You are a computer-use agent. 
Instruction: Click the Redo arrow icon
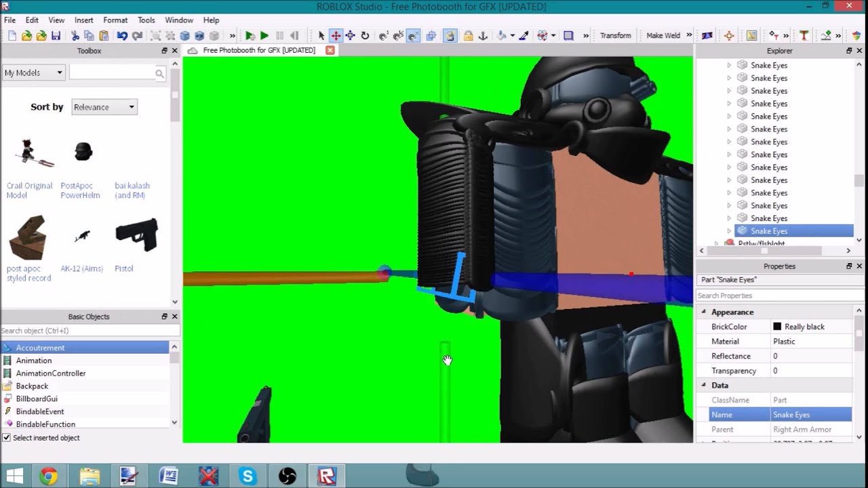pos(137,36)
